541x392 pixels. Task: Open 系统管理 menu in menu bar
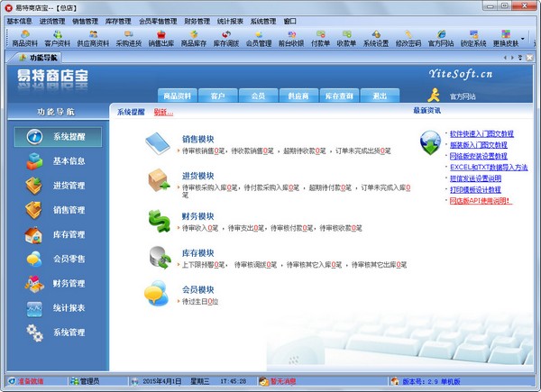263,22
